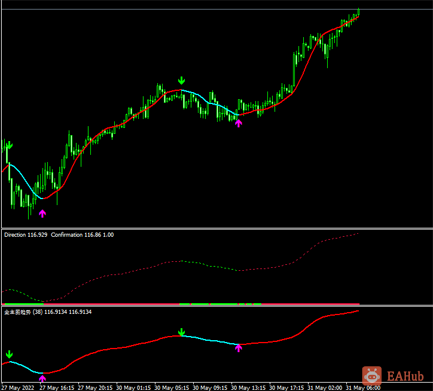Click the '30 May 17:15' time axis label
The image size is (433, 391).
[287, 388]
